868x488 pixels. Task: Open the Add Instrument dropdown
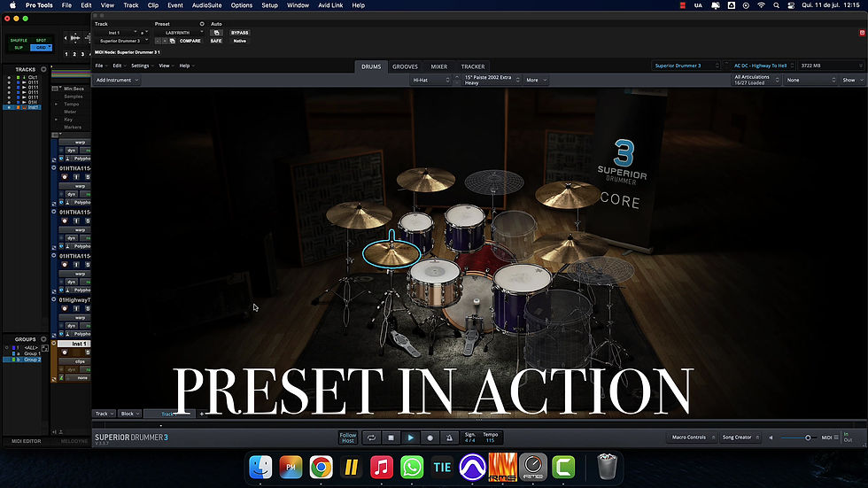117,81
